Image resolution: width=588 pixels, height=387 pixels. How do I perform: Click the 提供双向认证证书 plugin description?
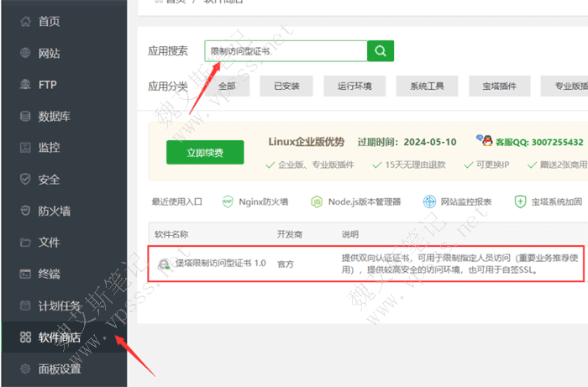click(x=459, y=264)
